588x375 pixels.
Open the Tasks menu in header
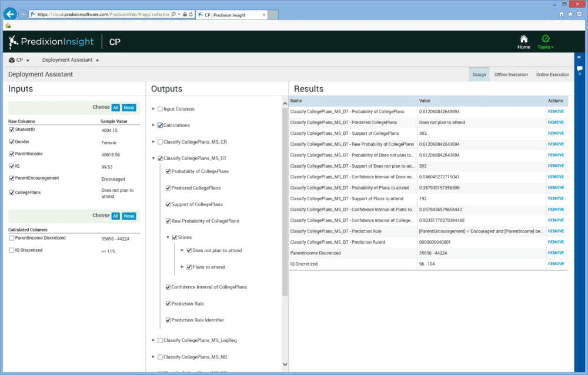coord(546,42)
